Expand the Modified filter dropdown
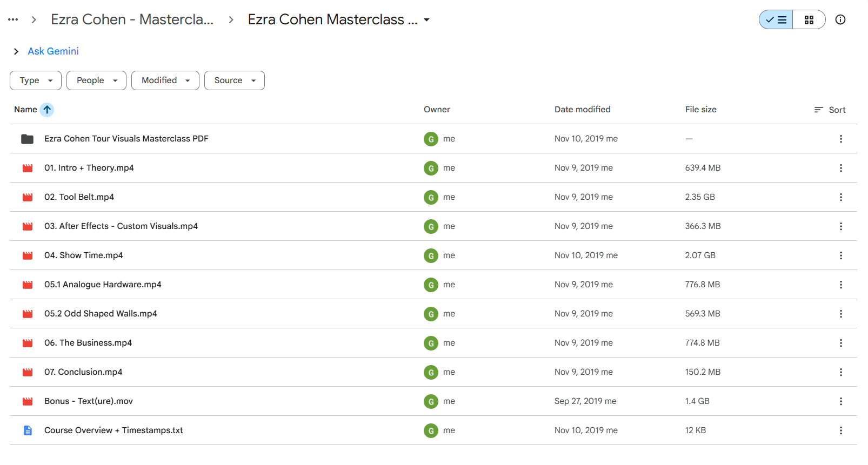Screen dimensions: 868x465 165,80
